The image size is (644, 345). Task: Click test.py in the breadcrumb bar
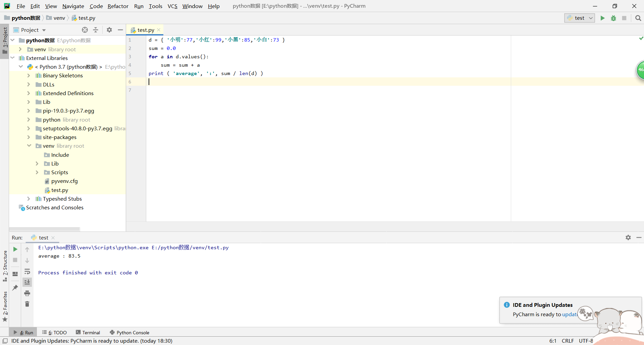tap(84, 18)
